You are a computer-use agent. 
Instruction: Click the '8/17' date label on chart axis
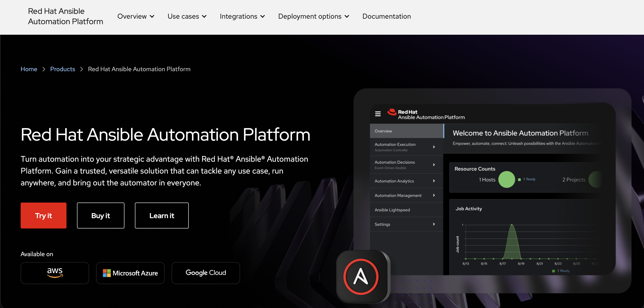point(502,264)
